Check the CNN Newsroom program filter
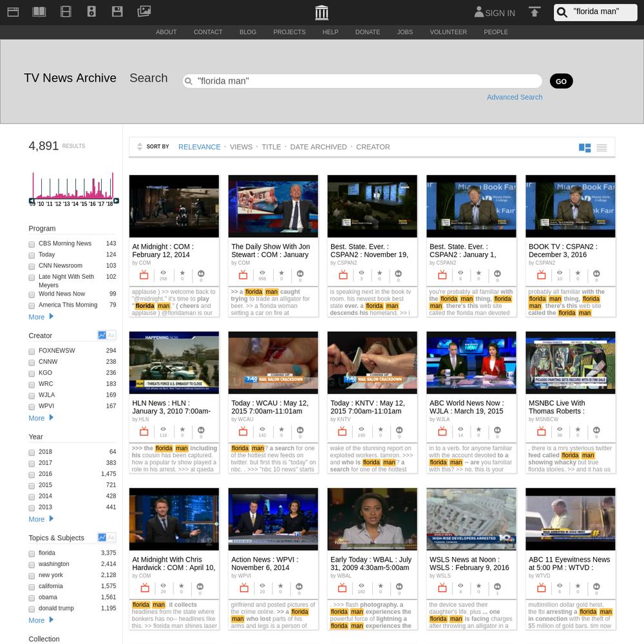Image resolution: width=644 pixels, height=644 pixels. coord(32,267)
